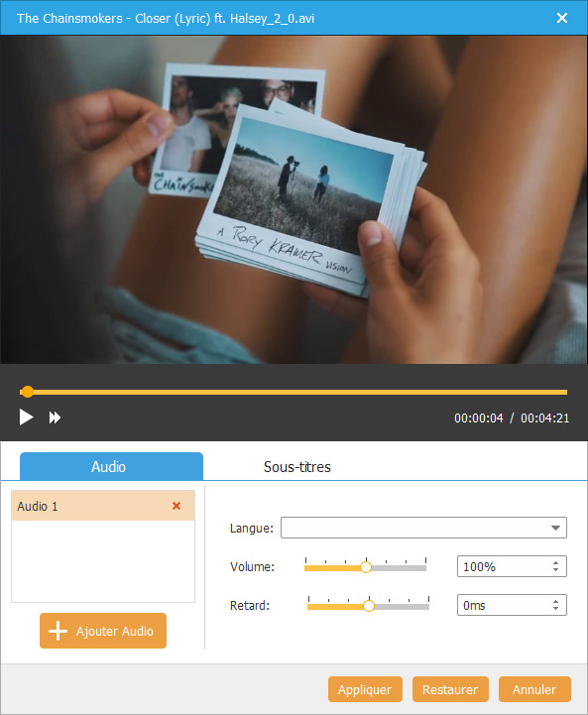Click the 00:04:21 total duration text
Viewport: 588px width, 715px height.
(x=545, y=418)
